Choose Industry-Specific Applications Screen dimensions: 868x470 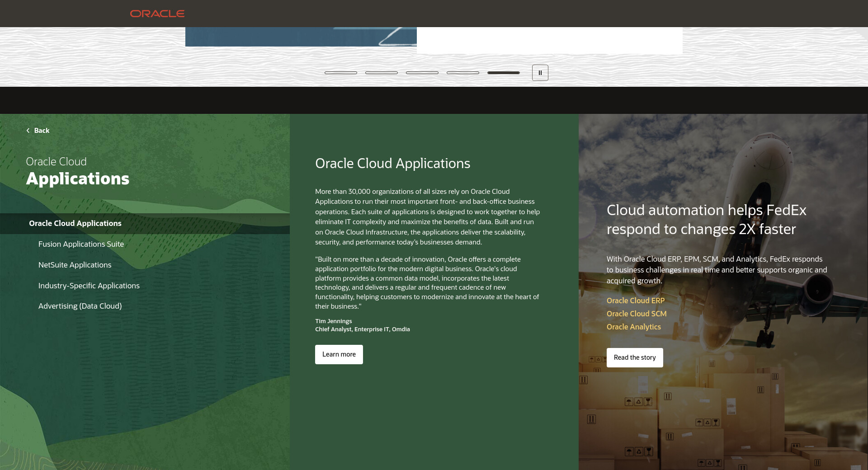89,286
